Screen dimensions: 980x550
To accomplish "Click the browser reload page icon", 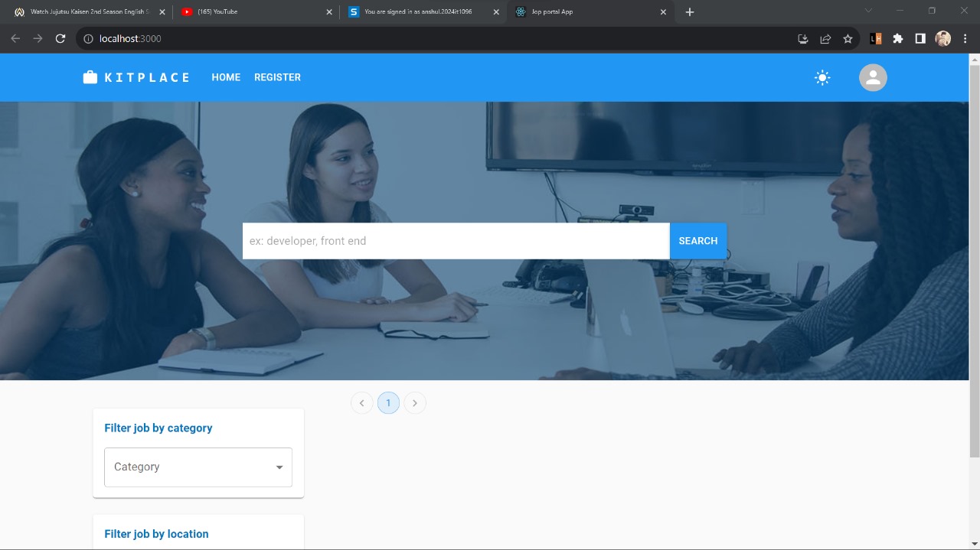I will [60, 38].
